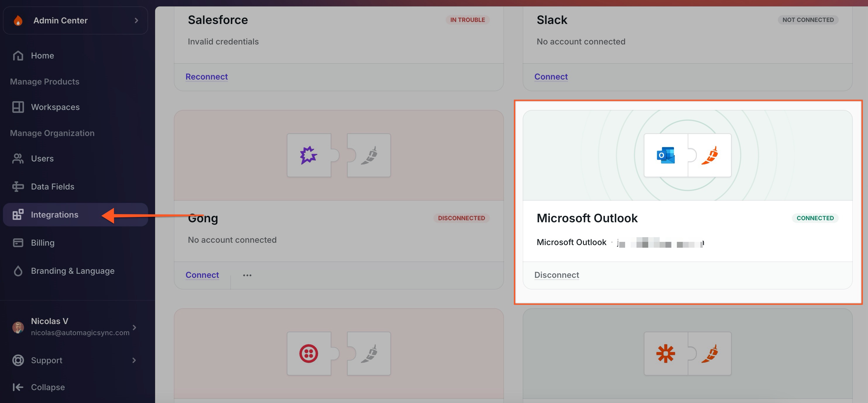The image size is (868, 403).
Task: Click Disconnect under Microsoft Outlook
Action: [556, 275]
